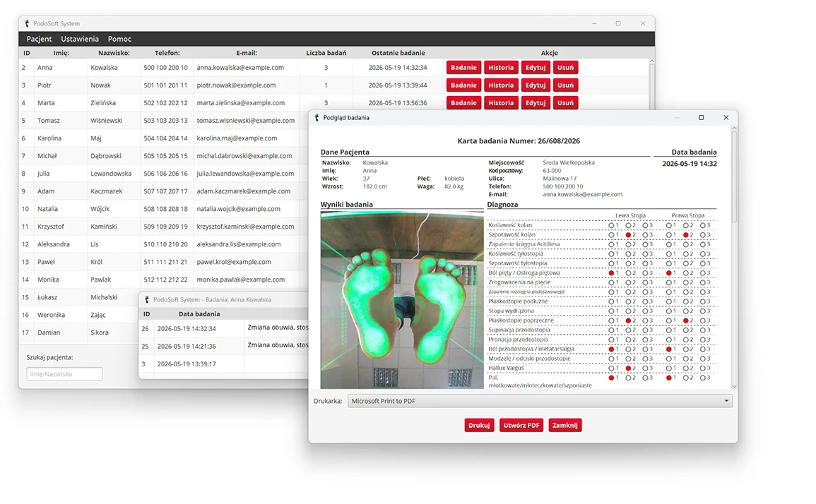Select Płaskostopie podłużne left foot grade 1
The width and height of the screenshot is (816, 504).
pos(612,301)
